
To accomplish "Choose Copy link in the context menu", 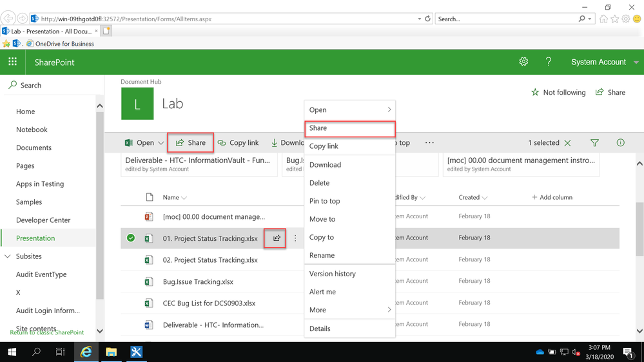I will [350, 146].
